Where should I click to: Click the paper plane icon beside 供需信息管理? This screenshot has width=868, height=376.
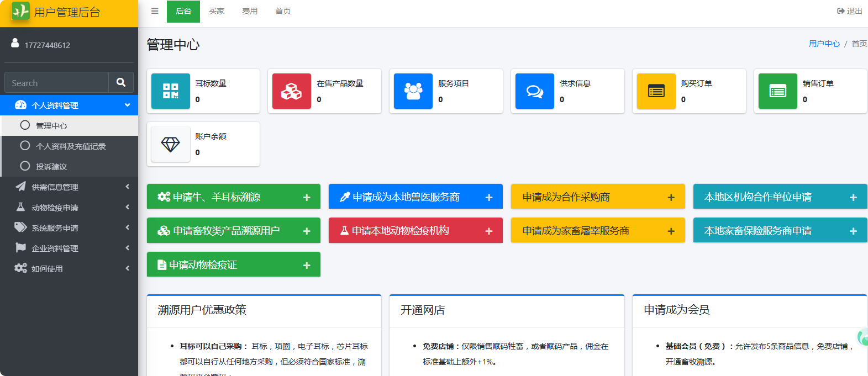[20, 187]
